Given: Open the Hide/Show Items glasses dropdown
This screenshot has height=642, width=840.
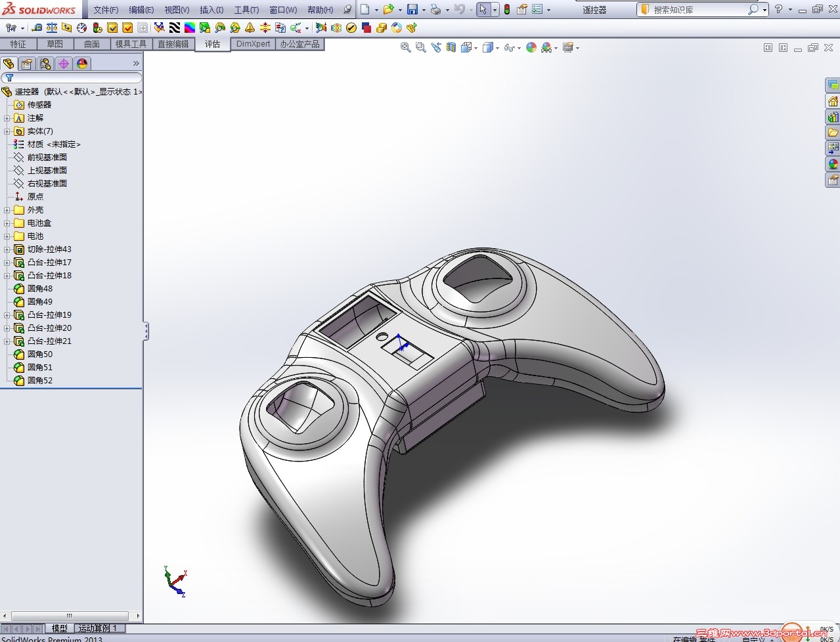Looking at the screenshot, I should 519,48.
